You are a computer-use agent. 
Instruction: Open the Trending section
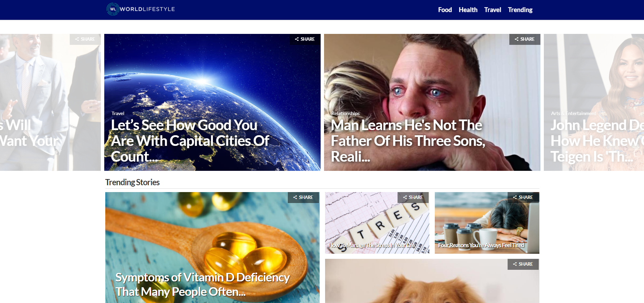click(x=520, y=10)
